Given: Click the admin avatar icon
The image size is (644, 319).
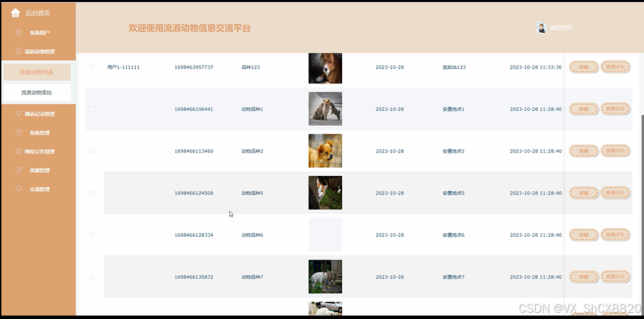Looking at the screenshot, I should [541, 27].
